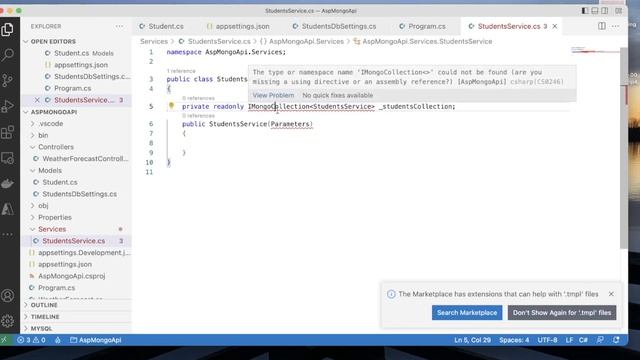
Task: Close StudentsService.cs in Open Editors
Action: (x=37, y=100)
